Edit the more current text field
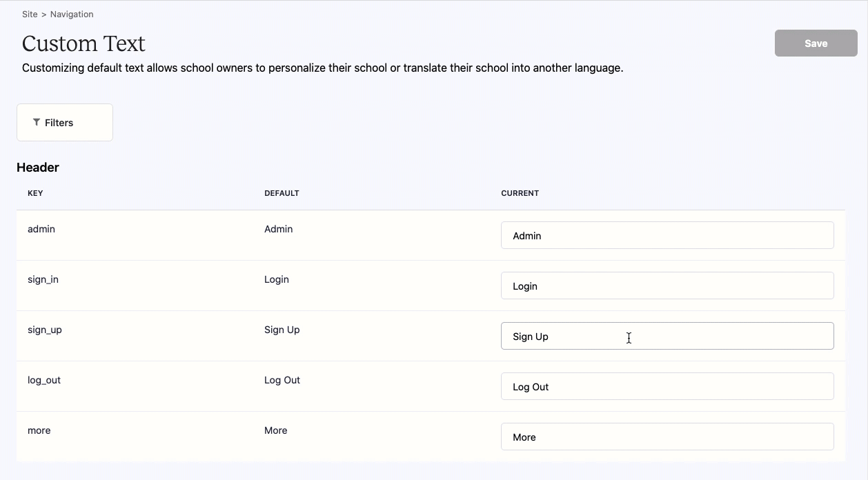Screen dimensions: 868x480 pos(667,437)
